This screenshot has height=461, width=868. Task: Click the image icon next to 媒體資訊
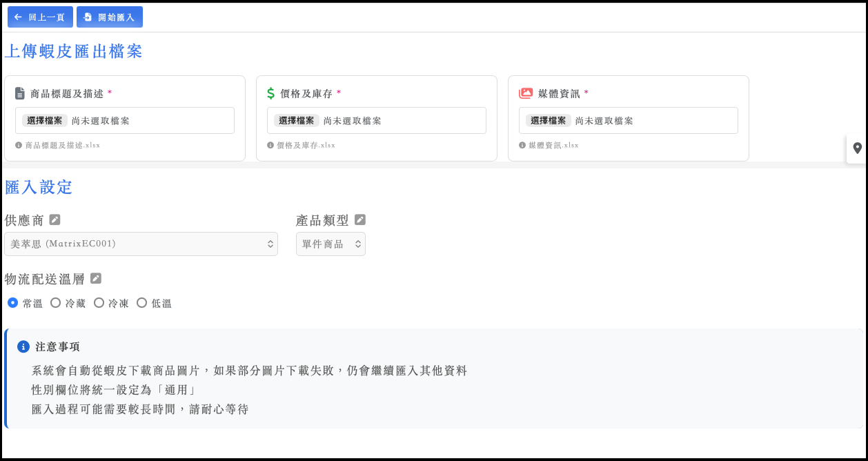click(x=526, y=93)
